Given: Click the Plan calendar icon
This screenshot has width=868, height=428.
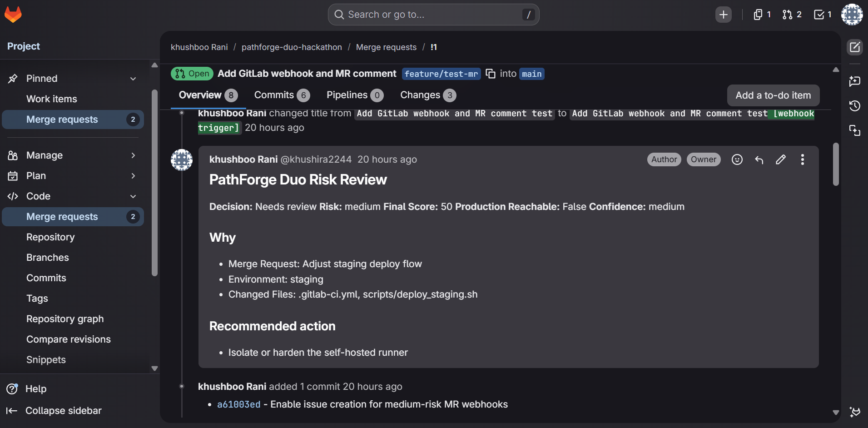Looking at the screenshot, I should (13, 176).
